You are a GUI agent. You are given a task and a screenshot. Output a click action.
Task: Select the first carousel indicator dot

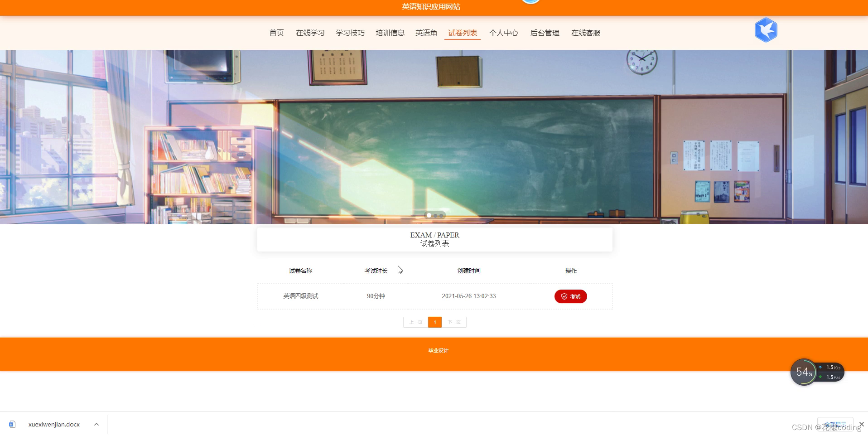(429, 215)
